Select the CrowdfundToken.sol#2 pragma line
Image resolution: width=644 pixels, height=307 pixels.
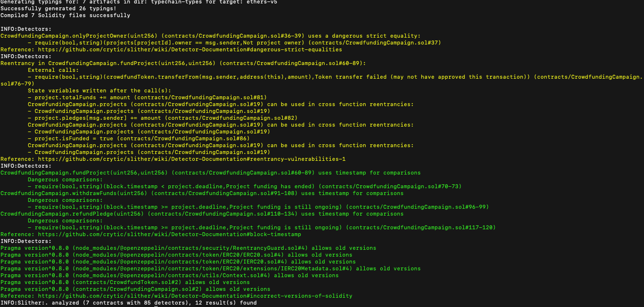pyautogui.click(x=125, y=282)
